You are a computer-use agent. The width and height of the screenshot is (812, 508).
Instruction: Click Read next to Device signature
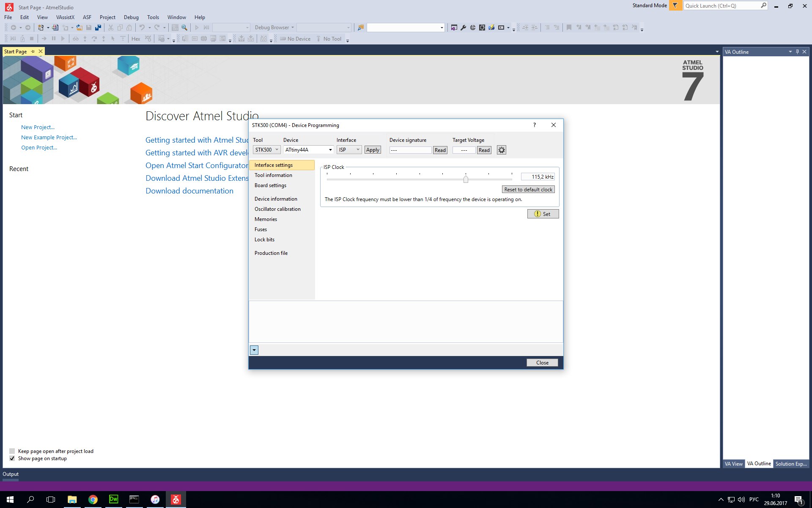coord(440,150)
